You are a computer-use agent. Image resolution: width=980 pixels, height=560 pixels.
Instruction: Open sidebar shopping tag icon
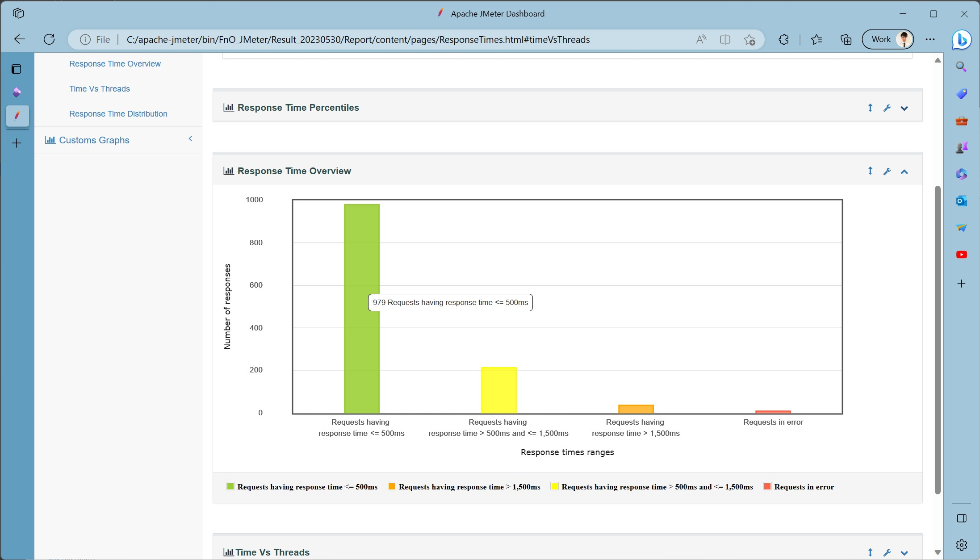[961, 94]
